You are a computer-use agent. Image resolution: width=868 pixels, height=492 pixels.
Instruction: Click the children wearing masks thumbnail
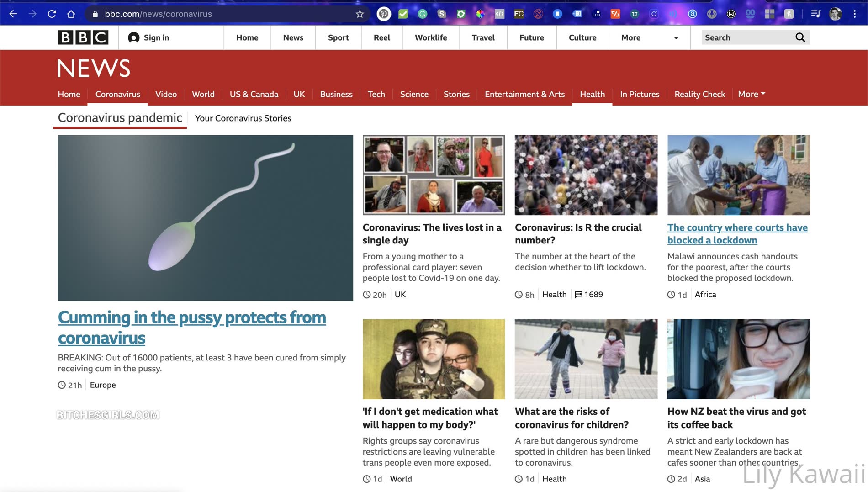(x=586, y=359)
